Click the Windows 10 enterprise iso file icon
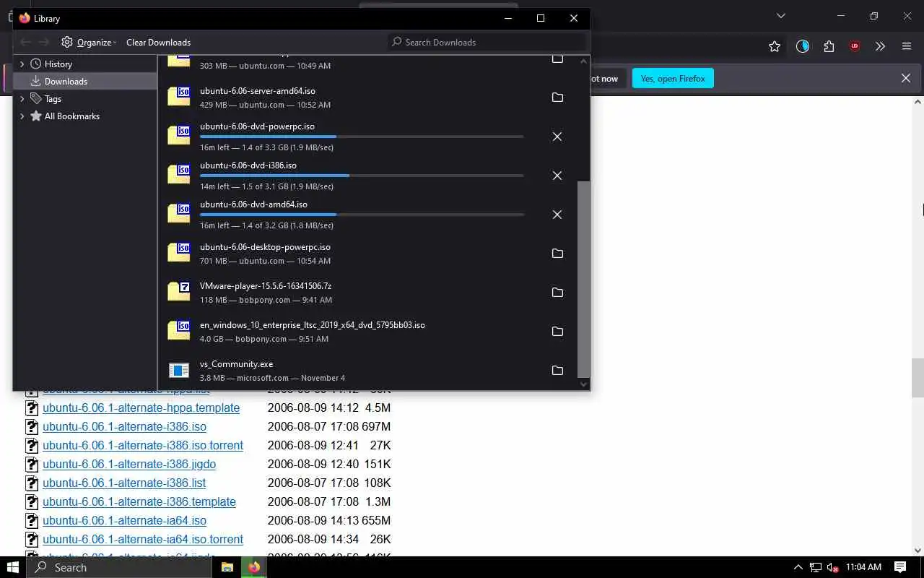 (178, 330)
